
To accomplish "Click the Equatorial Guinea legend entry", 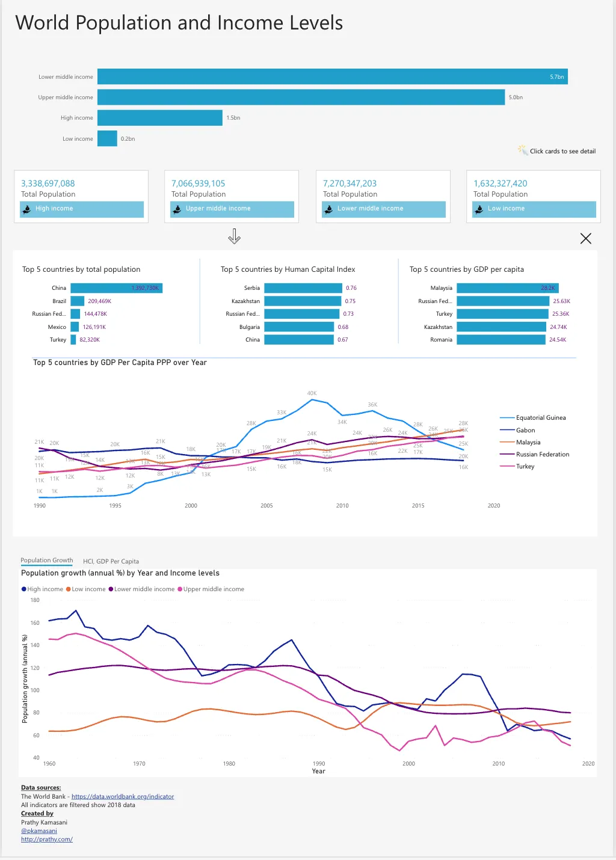I will tap(533, 418).
